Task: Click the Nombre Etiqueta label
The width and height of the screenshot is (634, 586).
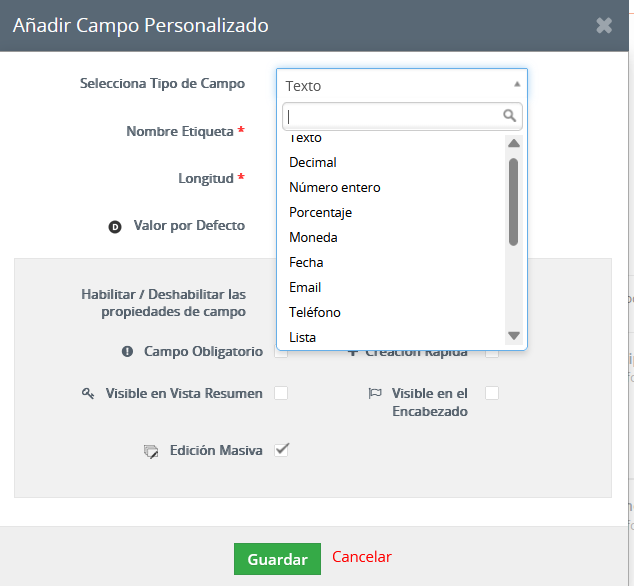Action: pyautogui.click(x=180, y=131)
